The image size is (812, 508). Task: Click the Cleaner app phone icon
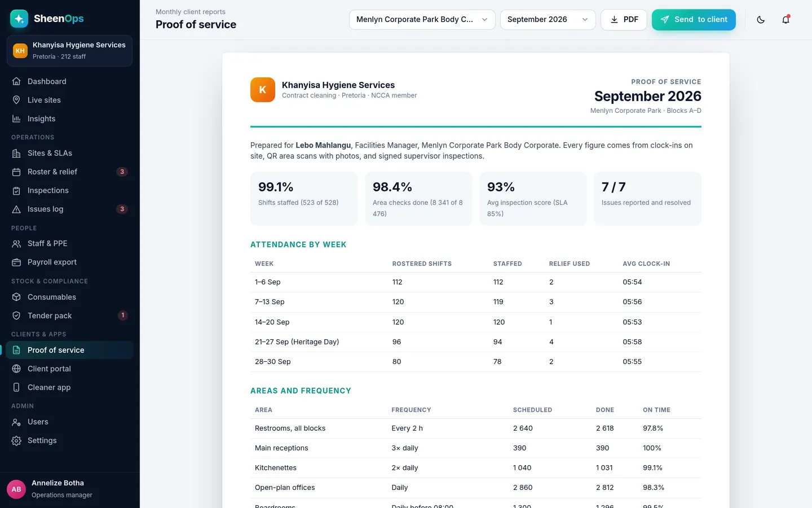[x=16, y=387]
